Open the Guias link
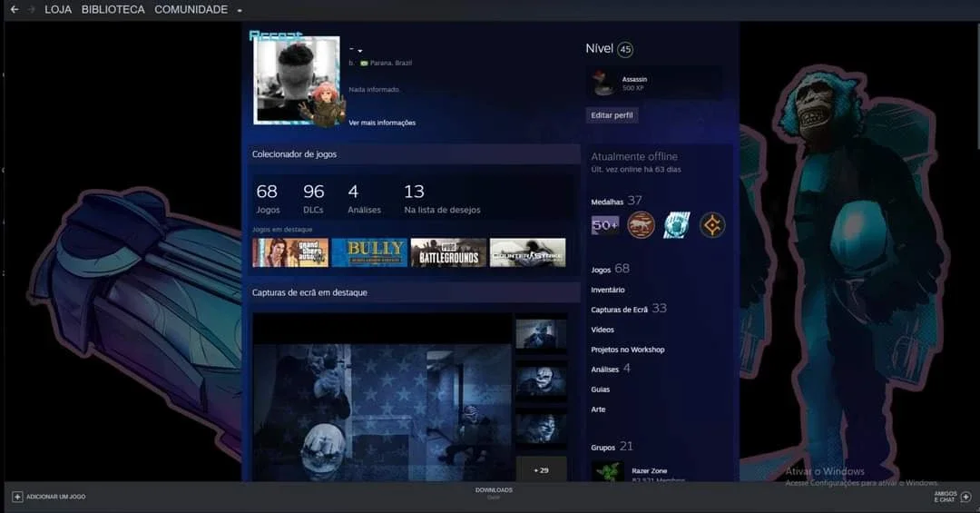Image resolution: width=980 pixels, height=513 pixels. click(x=600, y=390)
